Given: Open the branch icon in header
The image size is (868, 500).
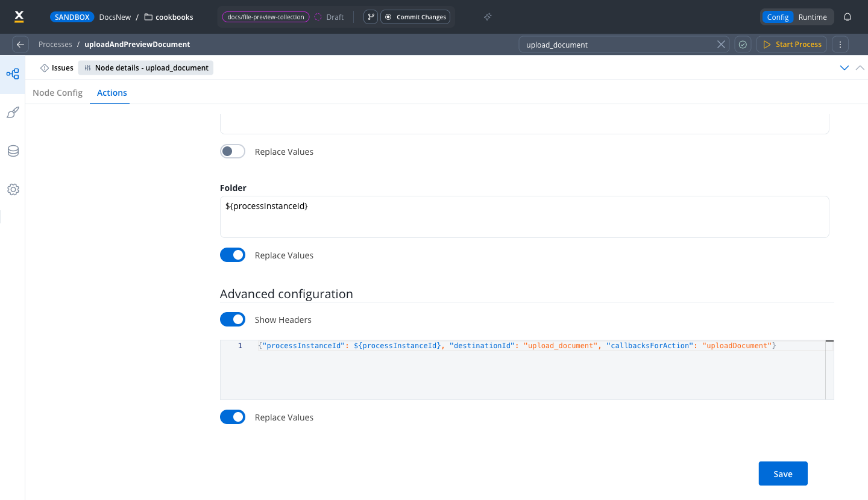Looking at the screenshot, I should coord(371,17).
